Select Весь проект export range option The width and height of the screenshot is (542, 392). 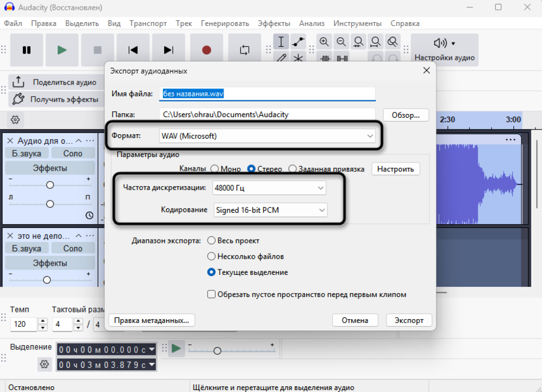(x=211, y=241)
